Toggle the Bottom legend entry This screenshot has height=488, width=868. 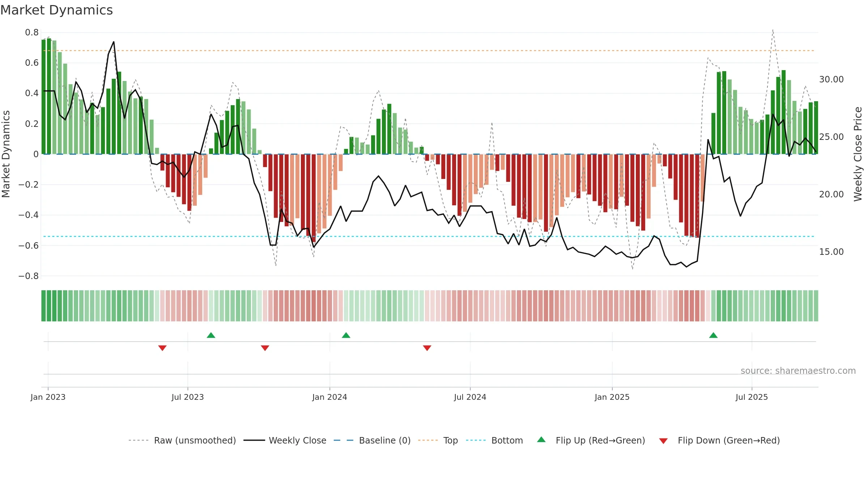click(494, 440)
